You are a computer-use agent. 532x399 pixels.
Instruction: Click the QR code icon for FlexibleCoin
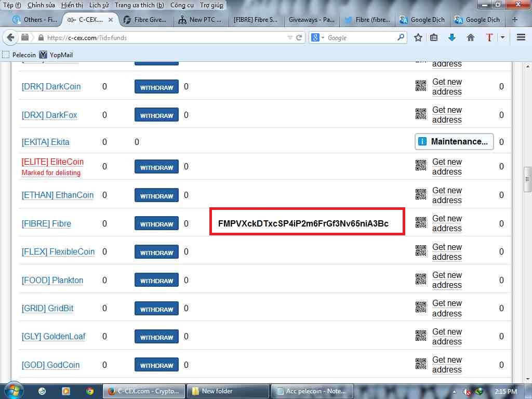click(x=421, y=251)
